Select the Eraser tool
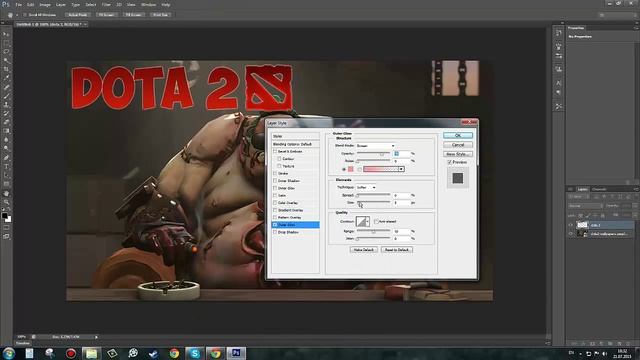 click(6, 122)
